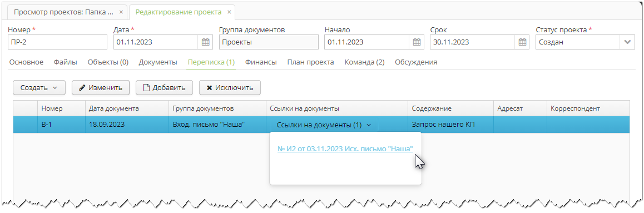Image resolution: width=644 pixels, height=213 pixels.
Task: Select the В-1 row number cell
Action: [62, 125]
